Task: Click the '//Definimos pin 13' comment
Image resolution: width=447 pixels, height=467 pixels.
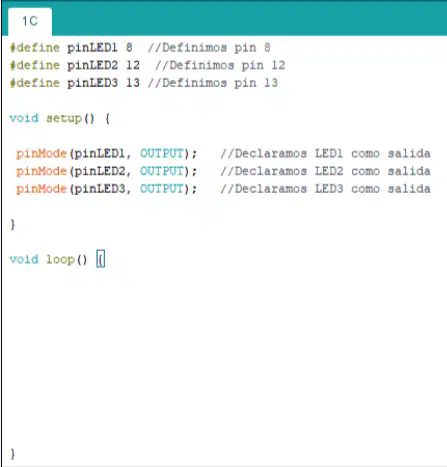Action: pyautogui.click(x=213, y=83)
